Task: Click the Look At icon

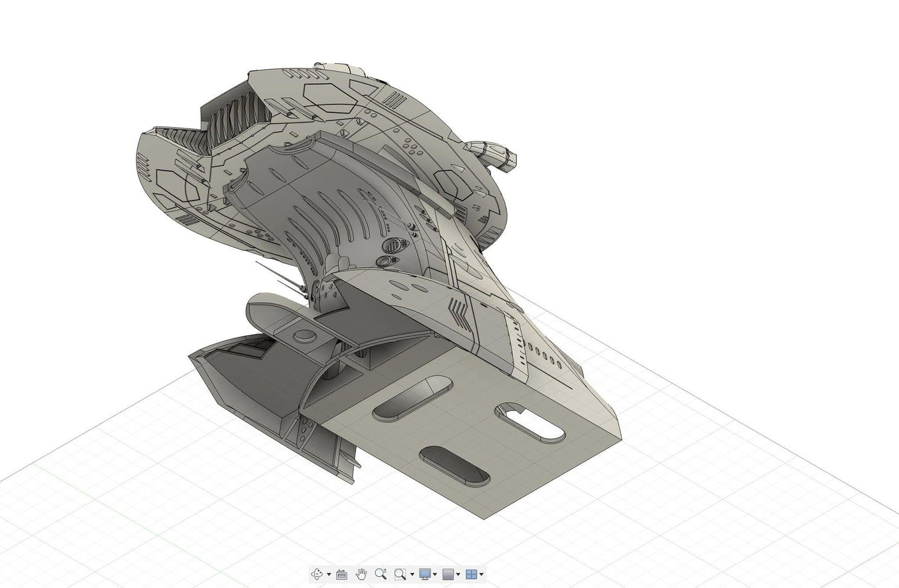Action: [x=341, y=574]
